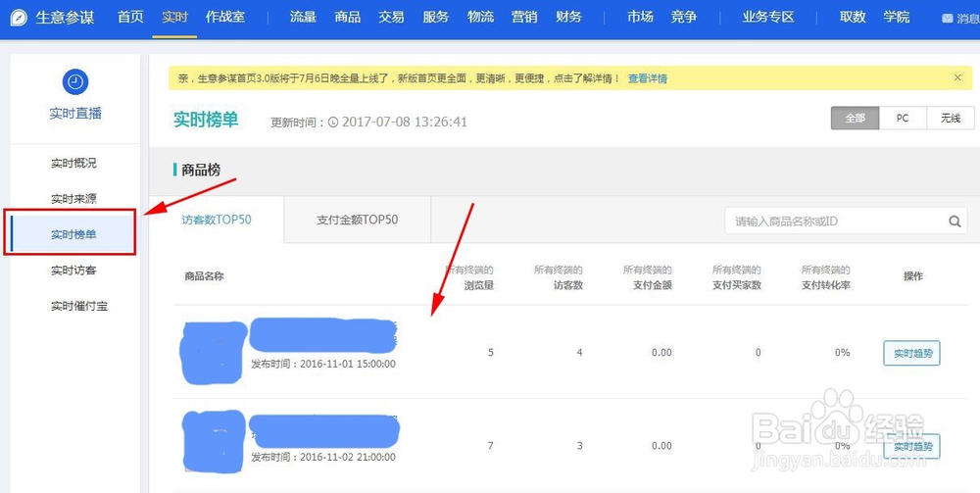Click the 查看详情 link in notice

(x=648, y=78)
